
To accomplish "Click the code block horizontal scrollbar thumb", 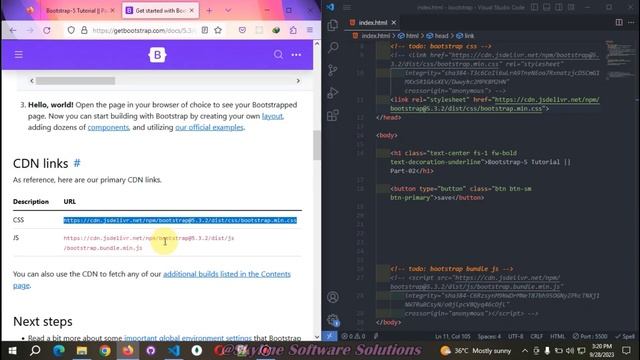I will (75, 81).
